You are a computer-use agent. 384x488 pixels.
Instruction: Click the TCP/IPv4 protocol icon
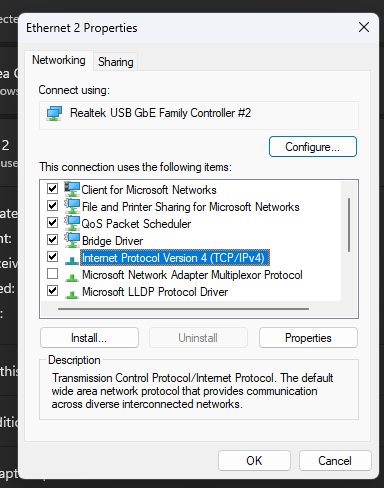(72, 260)
